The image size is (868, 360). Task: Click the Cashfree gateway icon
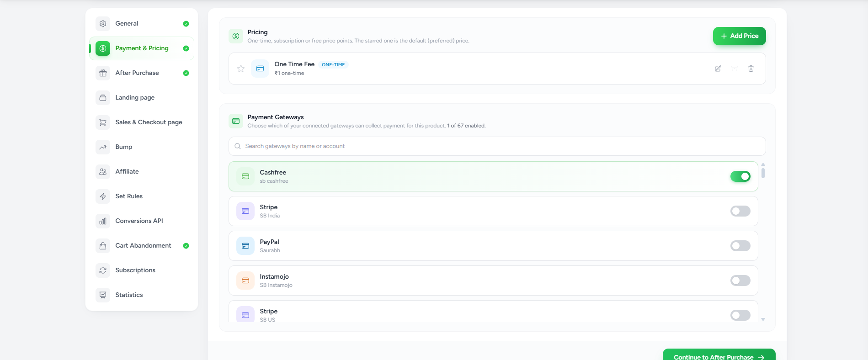(245, 176)
